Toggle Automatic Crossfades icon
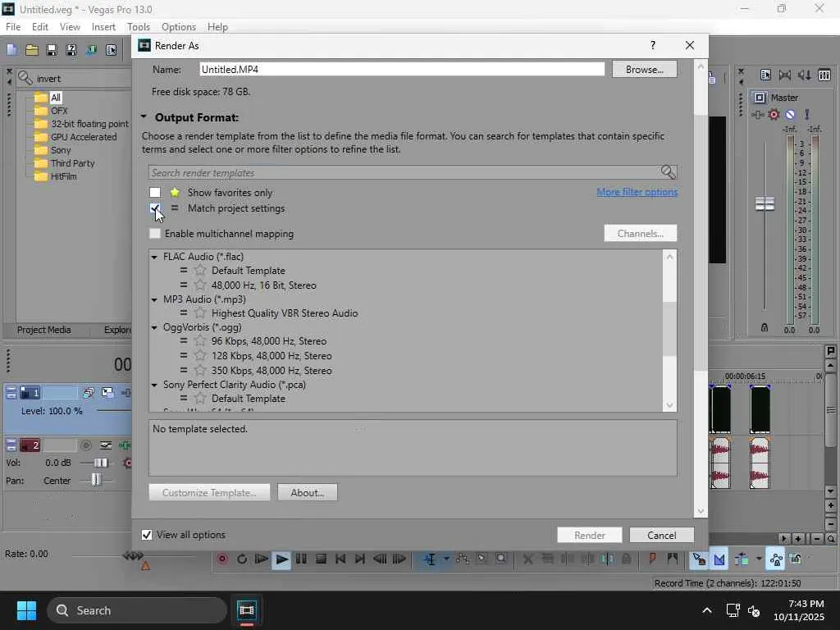 [x=719, y=559]
